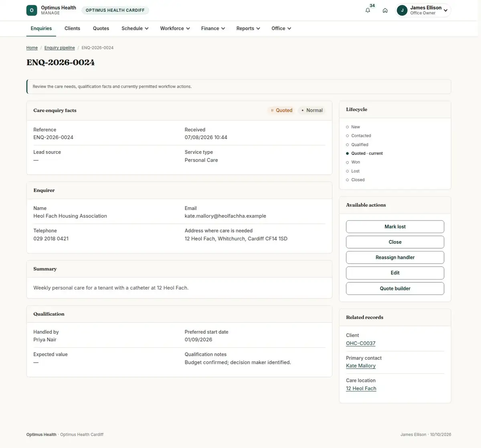This screenshot has height=448, width=481.
Task: Click the handler name Priya Nair
Action: pos(45,340)
